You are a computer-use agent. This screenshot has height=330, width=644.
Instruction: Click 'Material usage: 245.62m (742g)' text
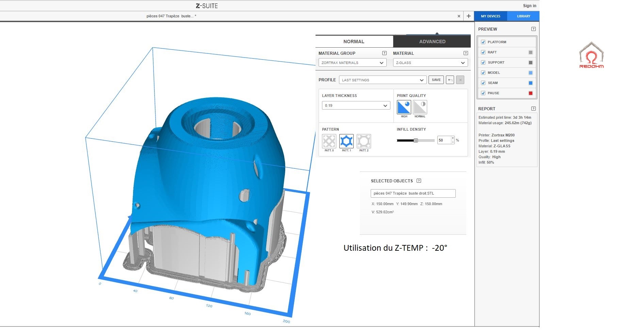click(505, 123)
